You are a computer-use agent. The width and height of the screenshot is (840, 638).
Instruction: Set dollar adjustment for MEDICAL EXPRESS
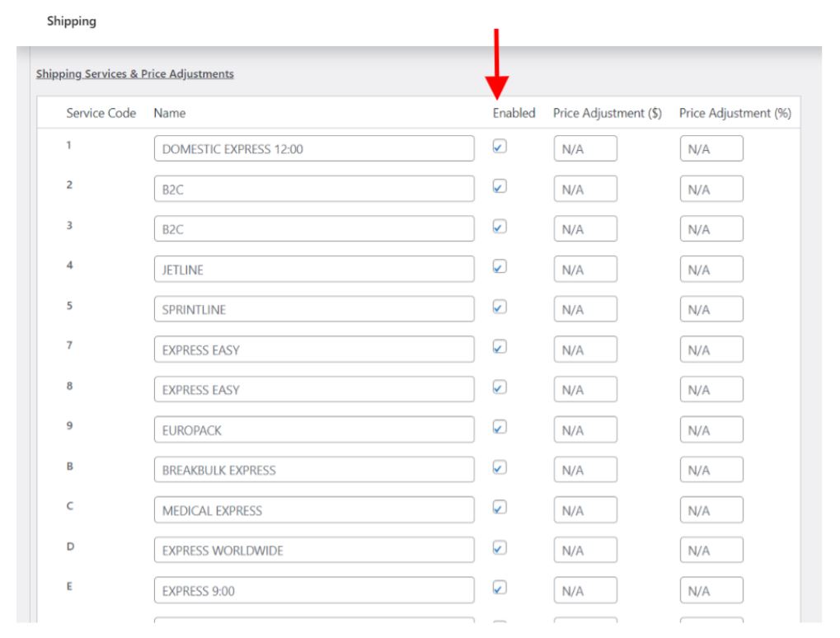pos(585,510)
